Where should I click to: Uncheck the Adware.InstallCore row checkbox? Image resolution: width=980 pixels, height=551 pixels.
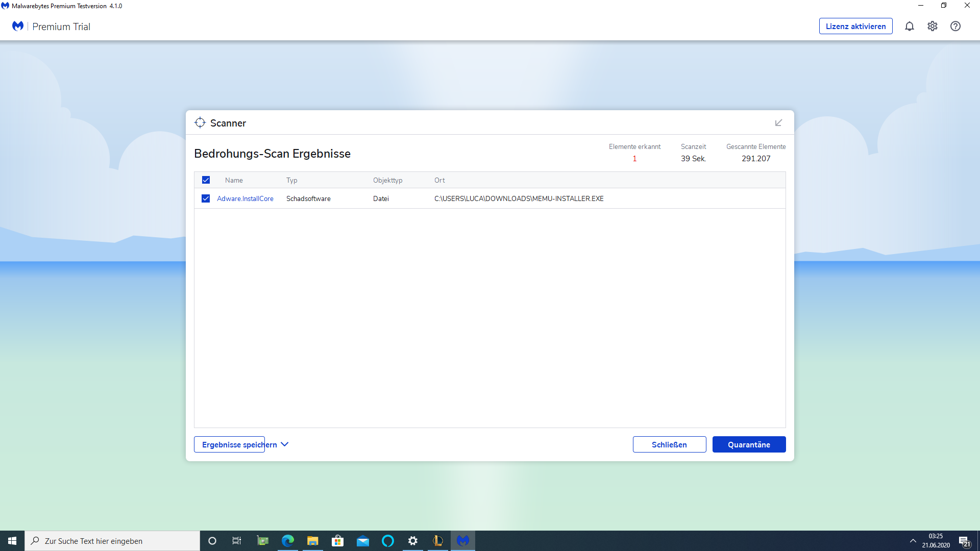tap(206, 198)
